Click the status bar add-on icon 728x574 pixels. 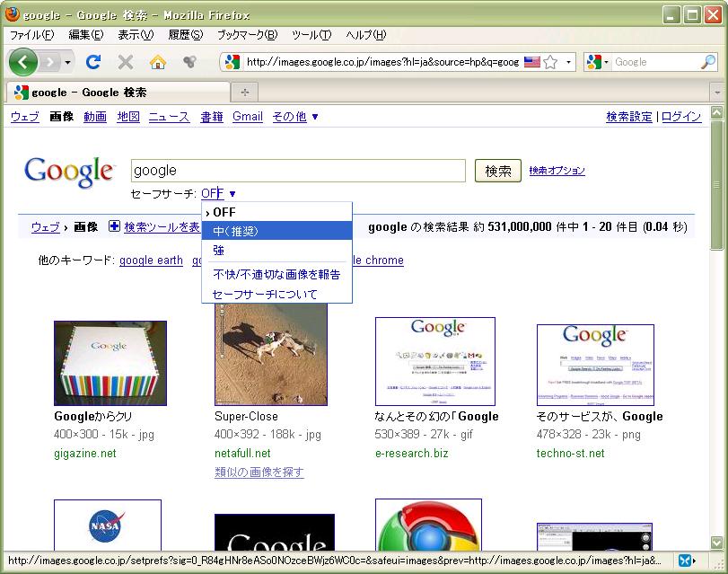(684, 561)
